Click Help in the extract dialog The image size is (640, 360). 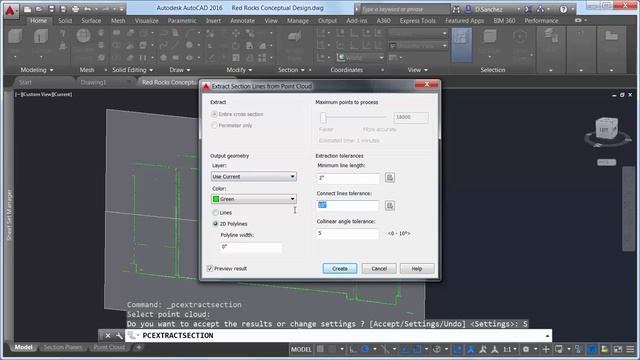point(417,269)
